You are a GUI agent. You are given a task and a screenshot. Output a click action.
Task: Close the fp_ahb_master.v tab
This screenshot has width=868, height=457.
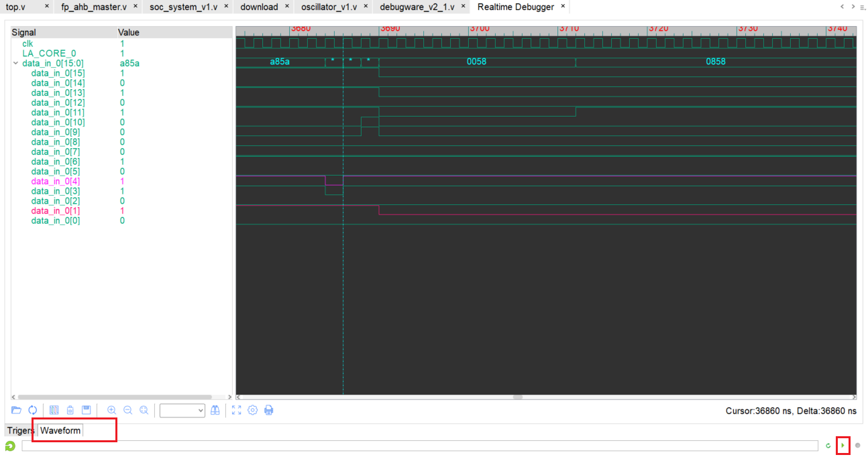[135, 6]
